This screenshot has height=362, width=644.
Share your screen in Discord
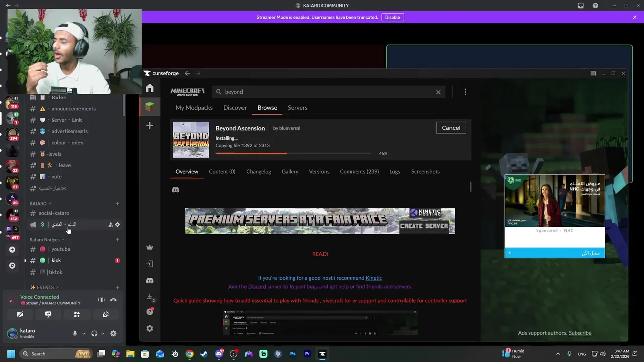tap(48, 314)
